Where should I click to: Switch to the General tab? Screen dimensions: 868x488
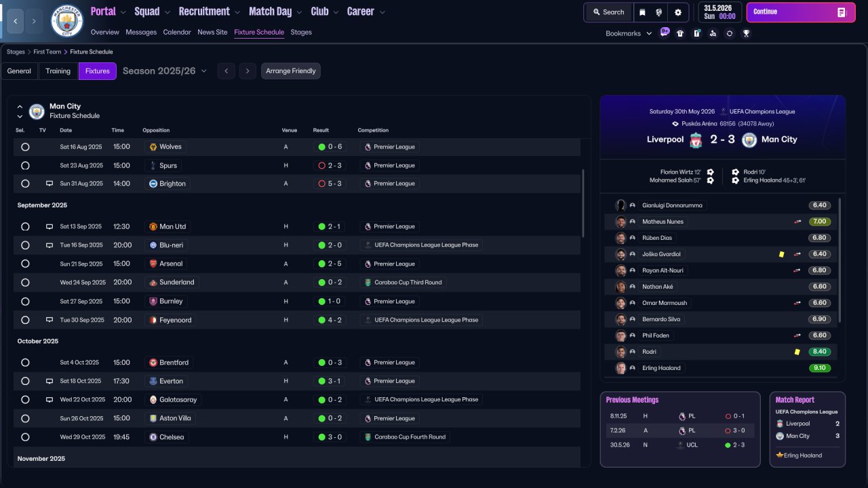19,71
